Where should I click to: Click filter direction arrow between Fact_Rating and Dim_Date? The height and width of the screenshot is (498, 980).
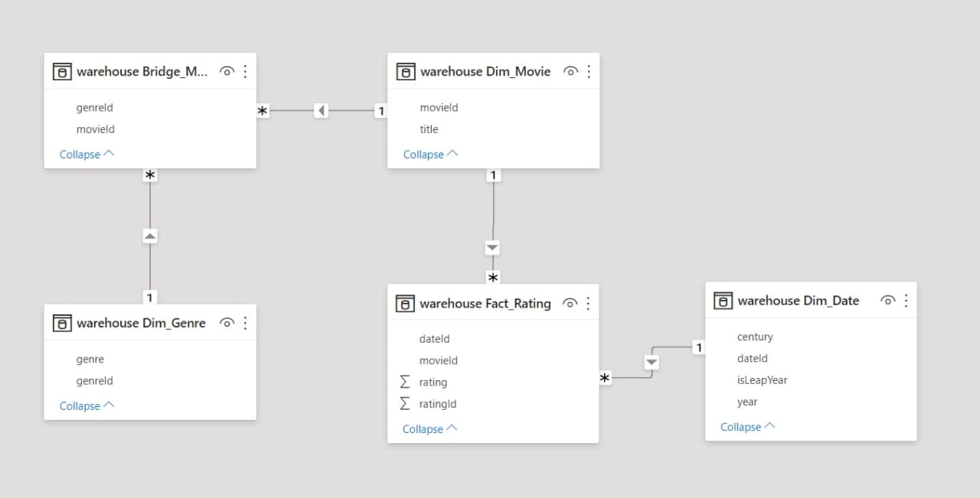(652, 362)
